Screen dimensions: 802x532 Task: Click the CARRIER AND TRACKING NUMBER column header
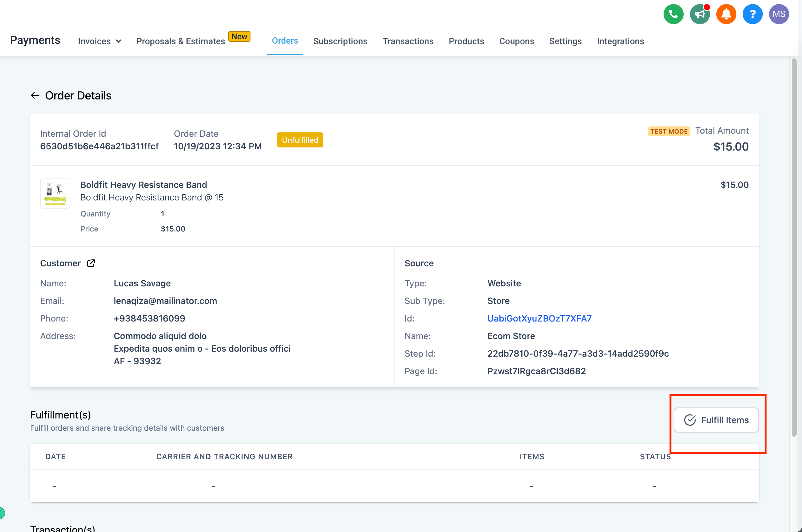[224, 457]
